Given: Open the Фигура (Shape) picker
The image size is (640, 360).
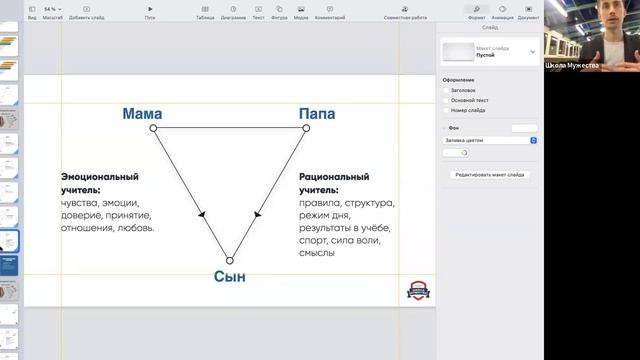Looking at the screenshot, I should click(x=279, y=12).
